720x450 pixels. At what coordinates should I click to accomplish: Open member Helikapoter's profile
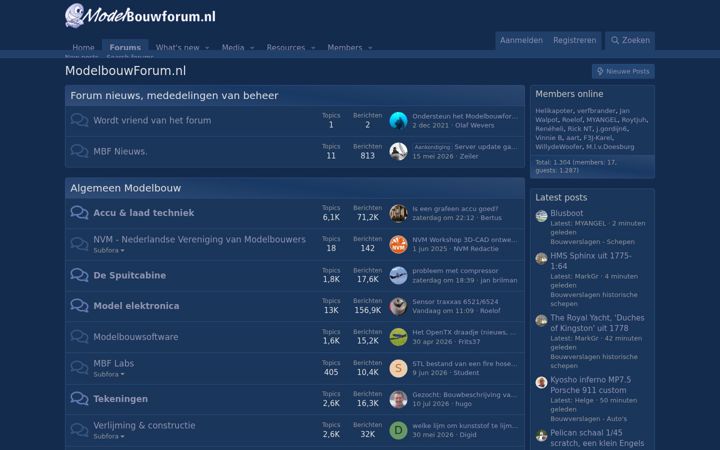click(x=554, y=111)
